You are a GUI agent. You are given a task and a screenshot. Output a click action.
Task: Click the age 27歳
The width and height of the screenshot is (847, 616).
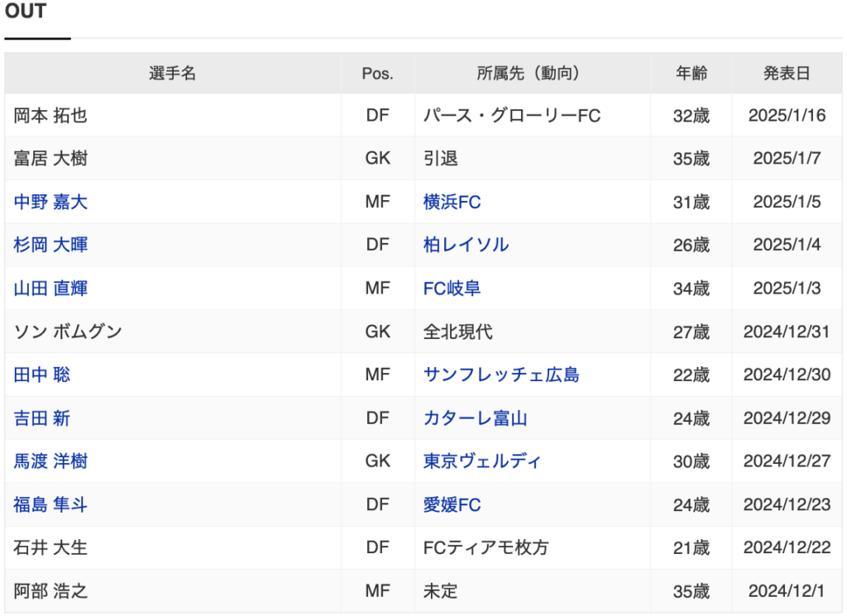691,332
